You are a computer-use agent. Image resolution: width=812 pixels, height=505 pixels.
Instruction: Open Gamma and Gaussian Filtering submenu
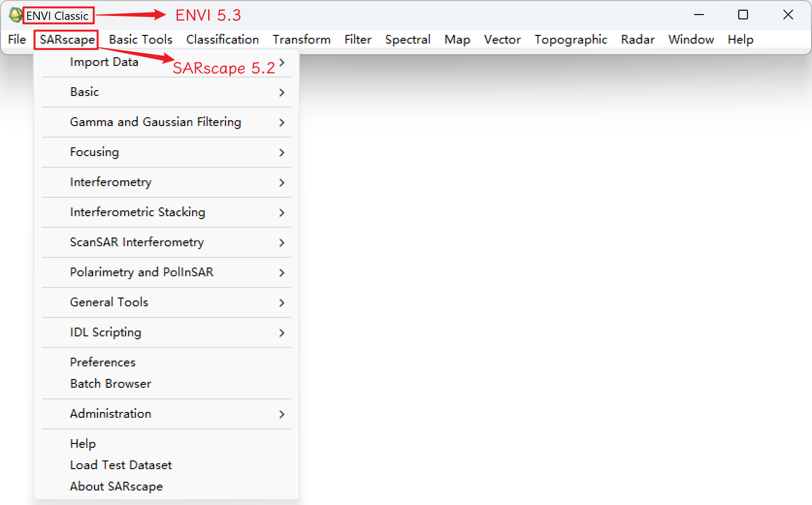pyautogui.click(x=166, y=122)
